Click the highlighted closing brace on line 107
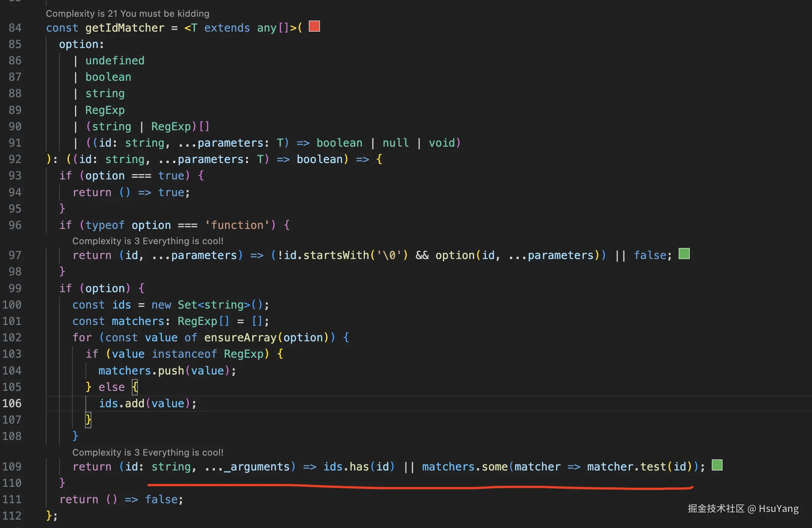This screenshot has width=812, height=528. [88, 420]
